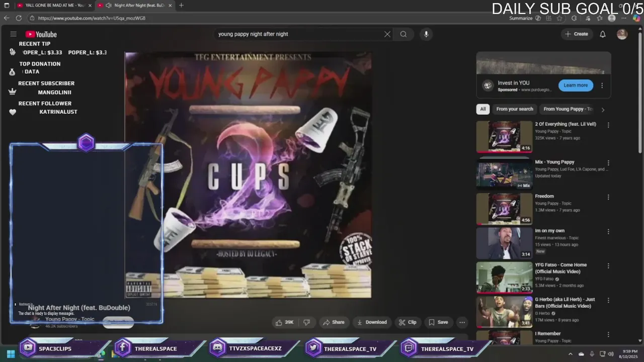The width and height of the screenshot is (644, 362).
Task: Open options for Mix - Young Pappy
Action: point(608,163)
